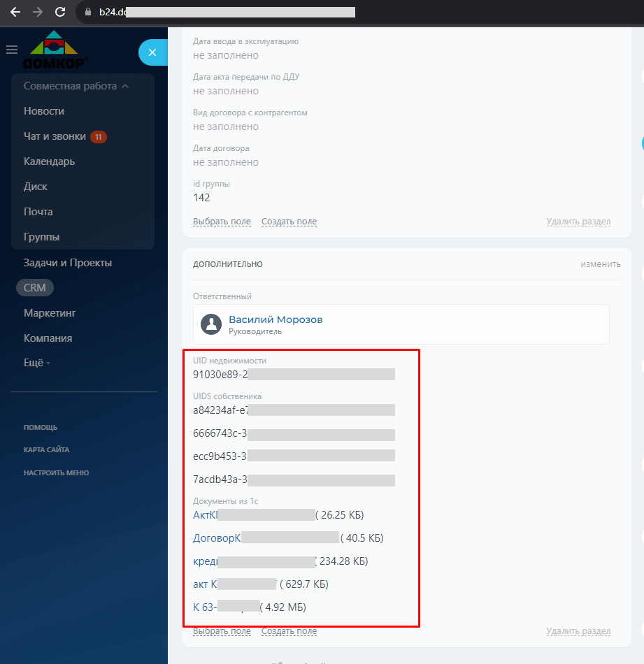Click Дата договора не заполнено value
This screenshot has width=644, height=664.
[x=226, y=162]
